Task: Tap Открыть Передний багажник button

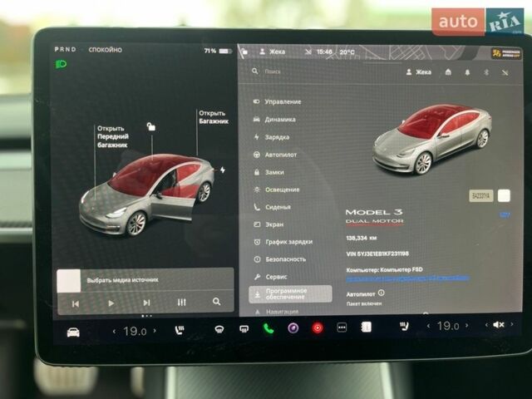Action: [x=111, y=136]
